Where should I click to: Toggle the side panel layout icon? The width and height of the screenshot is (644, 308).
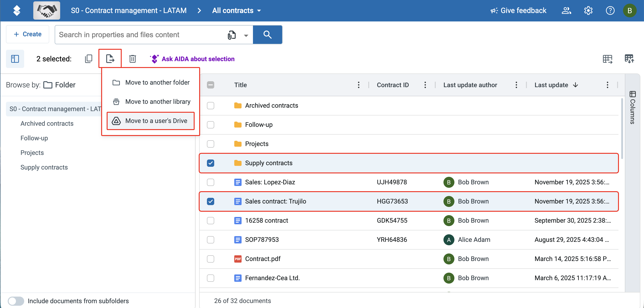tap(15, 59)
